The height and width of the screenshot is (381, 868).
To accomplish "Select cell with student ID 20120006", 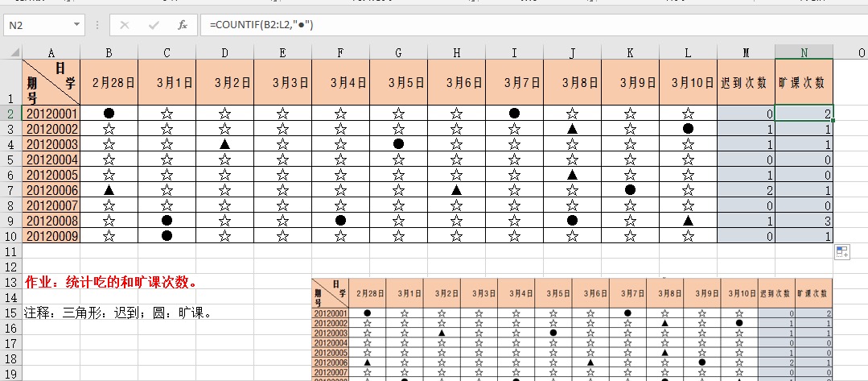I will click(x=51, y=190).
